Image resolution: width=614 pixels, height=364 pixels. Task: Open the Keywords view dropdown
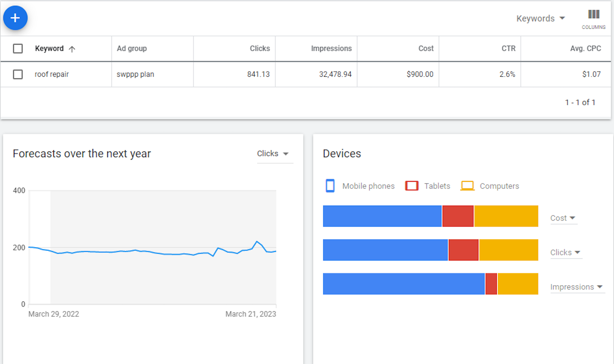click(x=541, y=18)
